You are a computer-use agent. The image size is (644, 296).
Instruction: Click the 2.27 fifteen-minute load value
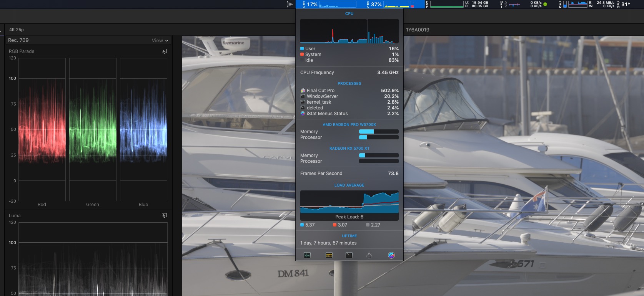(x=376, y=225)
